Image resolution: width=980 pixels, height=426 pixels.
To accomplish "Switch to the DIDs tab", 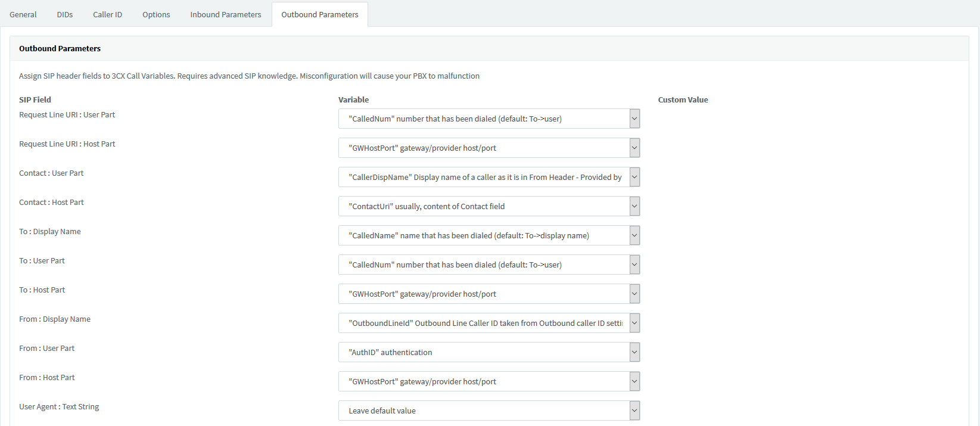I will [64, 14].
